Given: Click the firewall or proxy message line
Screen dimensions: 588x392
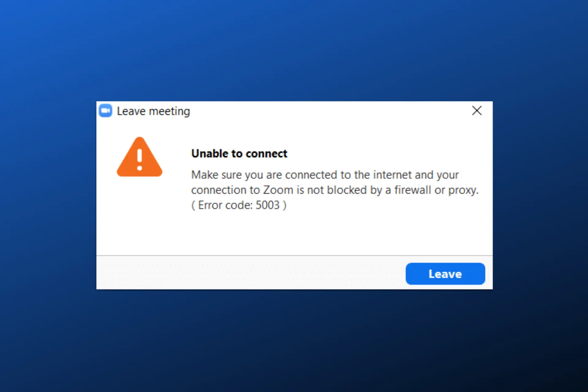Looking at the screenshot, I should point(335,190).
